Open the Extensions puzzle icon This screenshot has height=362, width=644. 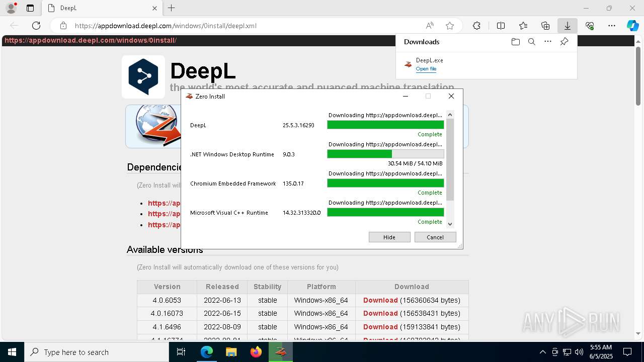[x=476, y=26]
